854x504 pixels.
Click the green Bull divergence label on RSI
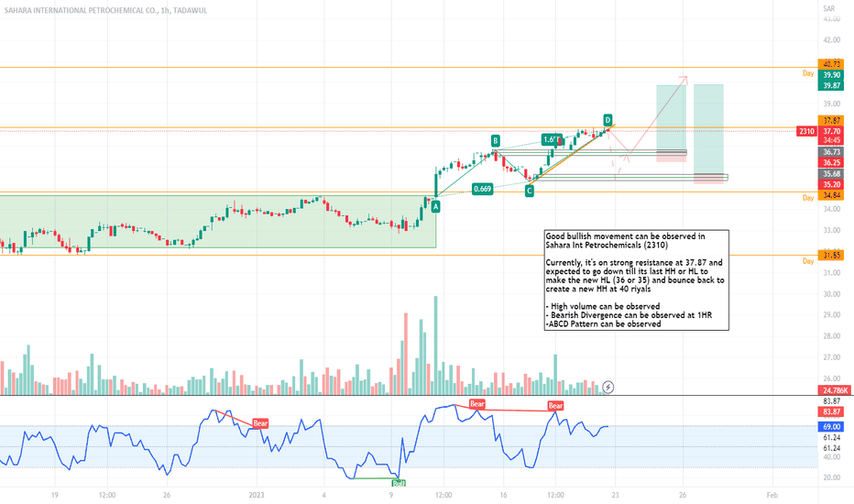pyautogui.click(x=399, y=483)
